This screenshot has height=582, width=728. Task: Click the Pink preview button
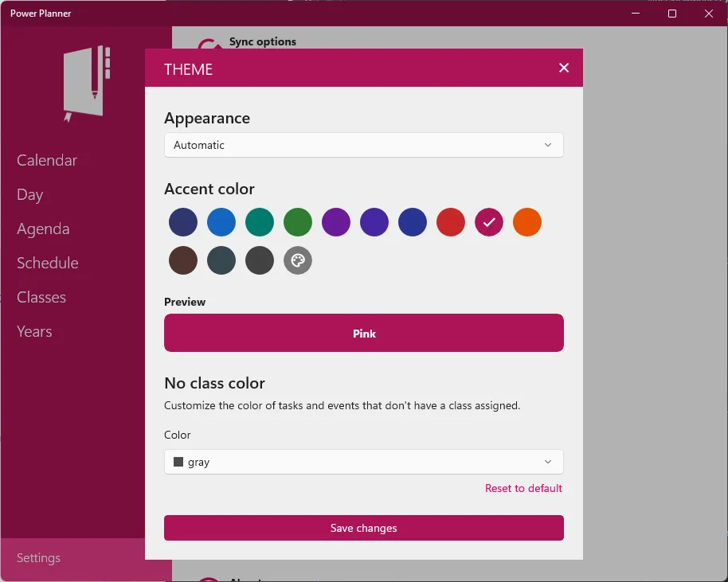click(x=363, y=333)
